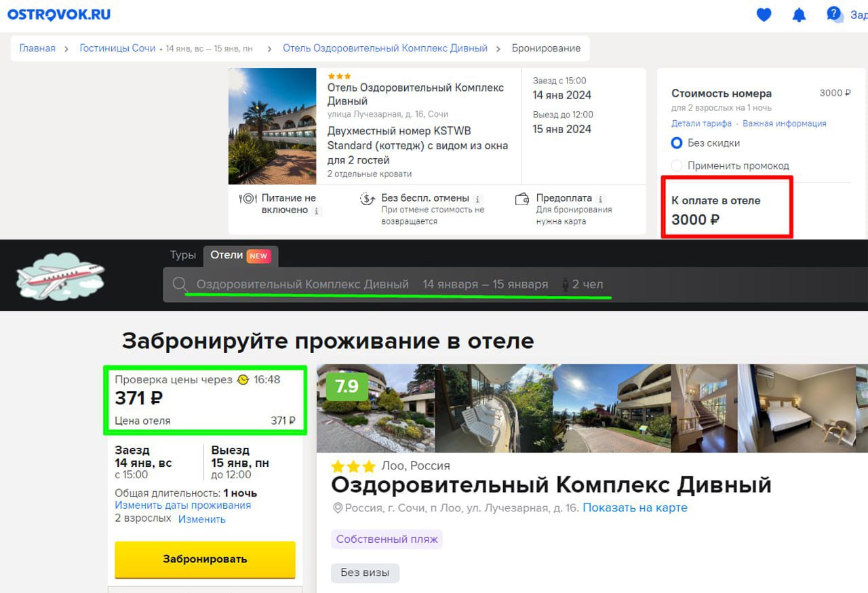Click the airplane cloud logo
Viewport: 868px width, 593px height.
60,276
